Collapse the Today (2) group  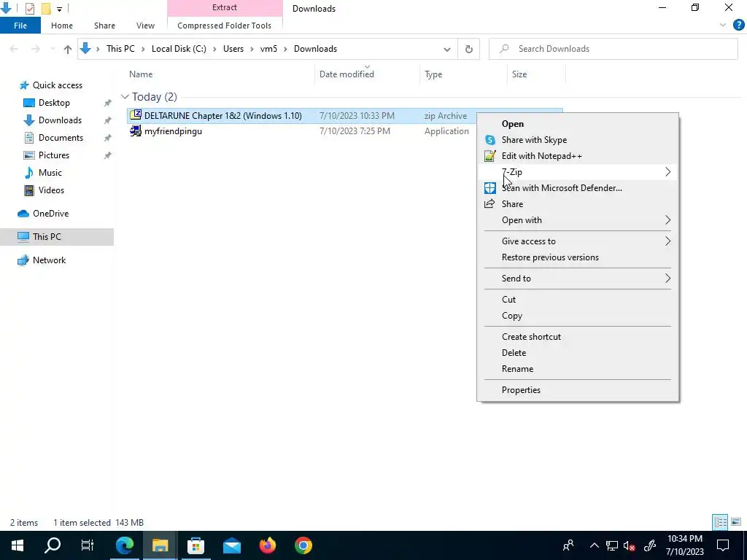pos(125,97)
